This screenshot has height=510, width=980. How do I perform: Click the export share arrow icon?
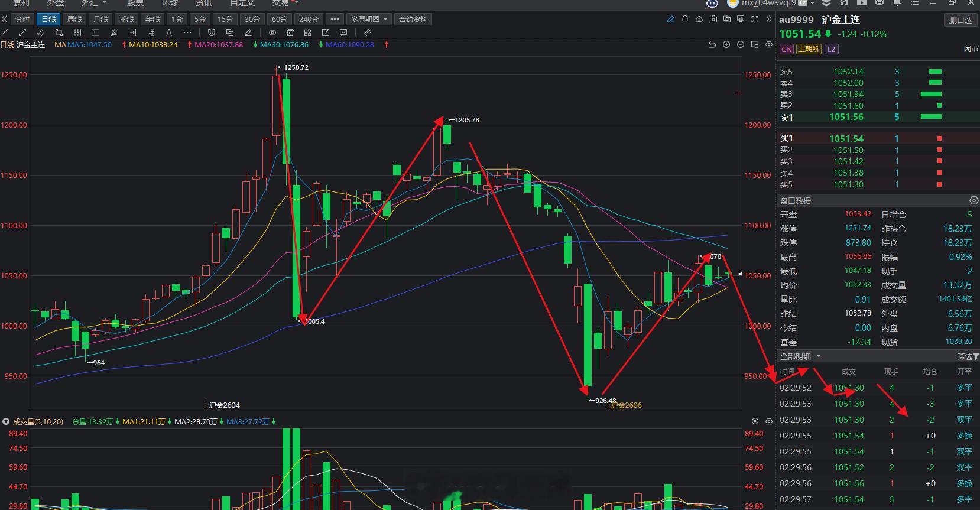[326, 33]
